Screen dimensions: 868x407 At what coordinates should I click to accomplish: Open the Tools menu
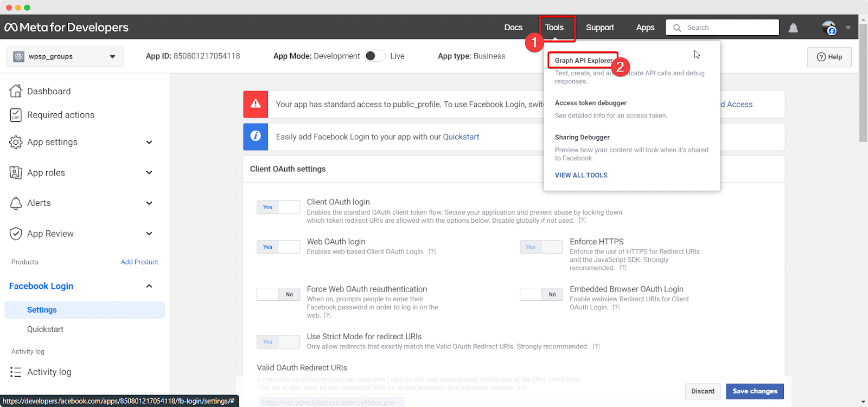click(x=554, y=28)
